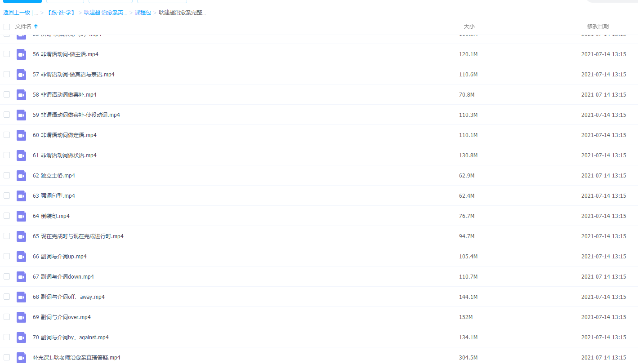The width and height of the screenshot is (638, 364).
Task: Select checkbox for 63 强调句型.mp4
Action: pyautogui.click(x=7, y=195)
